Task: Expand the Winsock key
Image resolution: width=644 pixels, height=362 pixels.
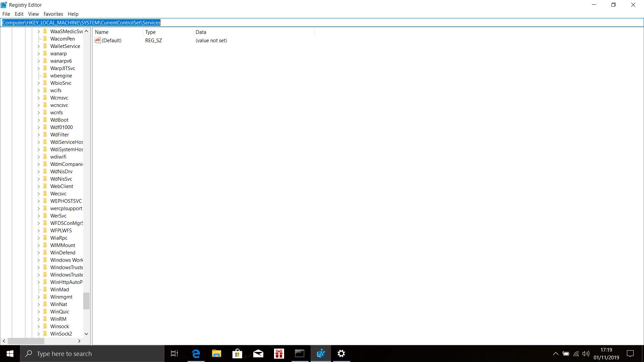Action: [x=39, y=326]
